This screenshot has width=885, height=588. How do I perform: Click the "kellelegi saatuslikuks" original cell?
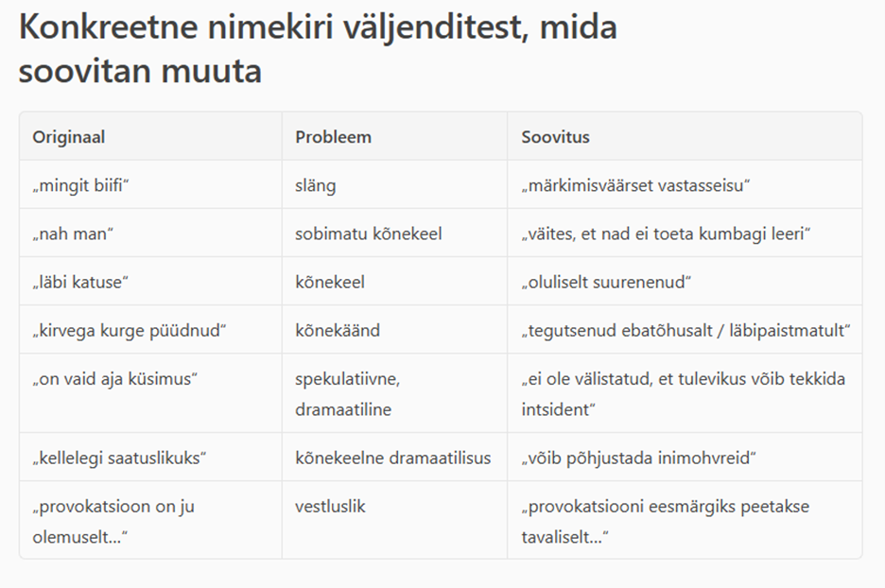119,458
